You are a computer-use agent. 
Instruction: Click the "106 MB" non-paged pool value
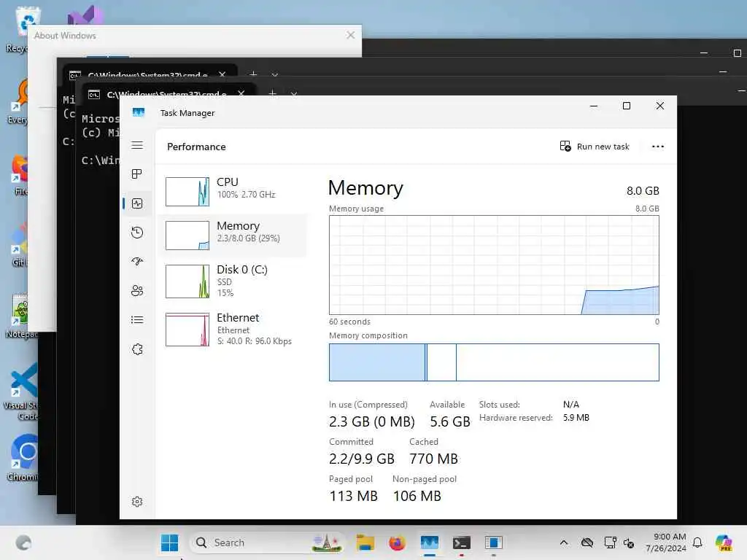tap(417, 496)
